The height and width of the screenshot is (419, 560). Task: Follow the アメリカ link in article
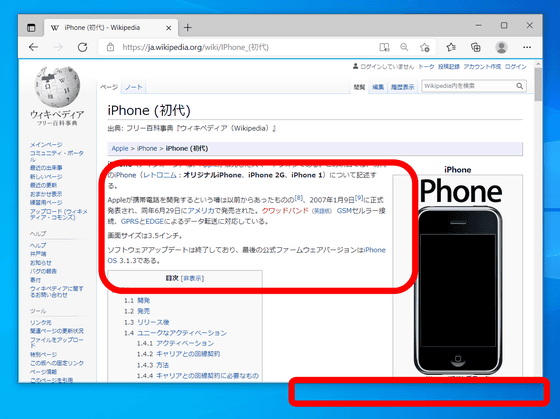tap(201, 211)
